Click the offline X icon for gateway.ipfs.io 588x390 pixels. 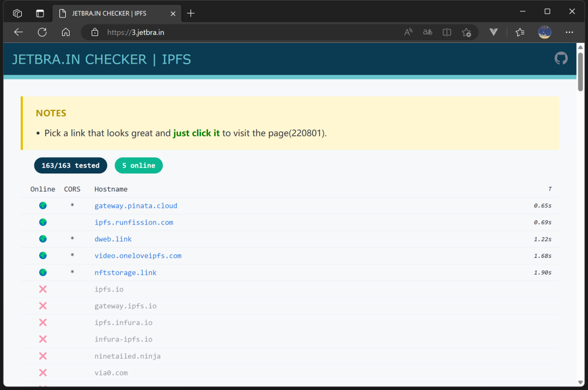pos(43,306)
